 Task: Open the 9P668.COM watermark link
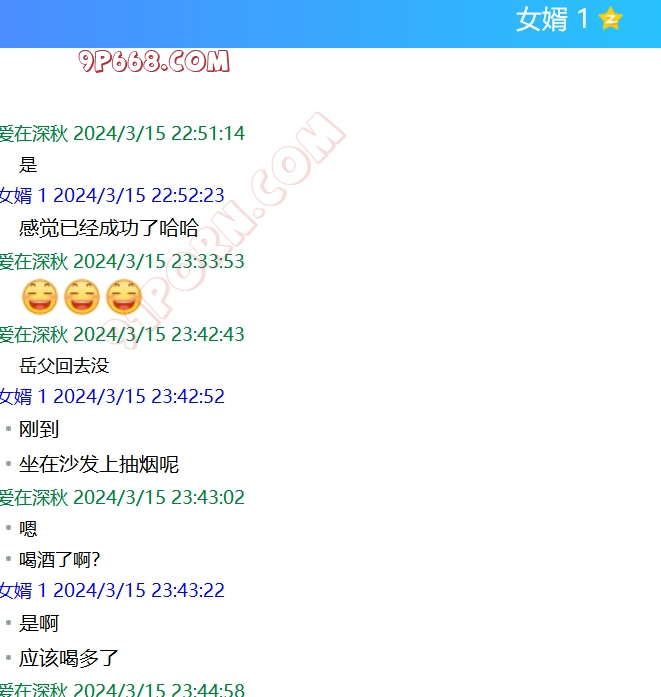pyautogui.click(x=155, y=62)
